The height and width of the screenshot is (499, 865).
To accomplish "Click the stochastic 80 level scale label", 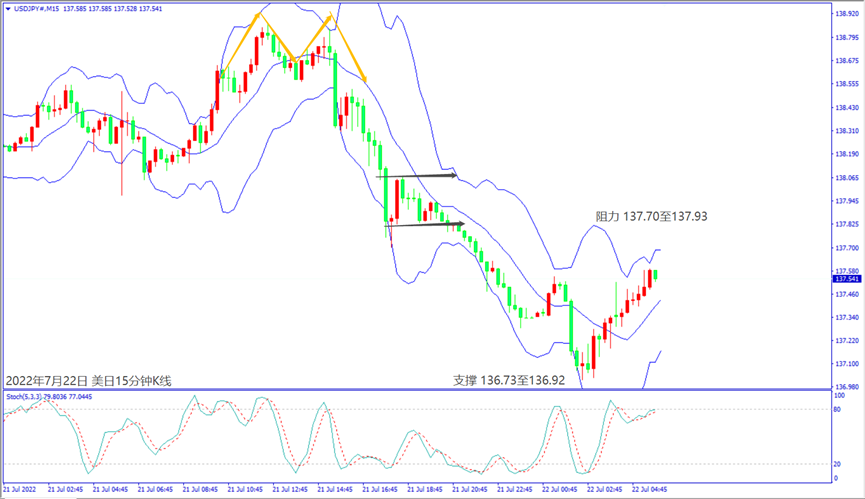I will (839, 410).
